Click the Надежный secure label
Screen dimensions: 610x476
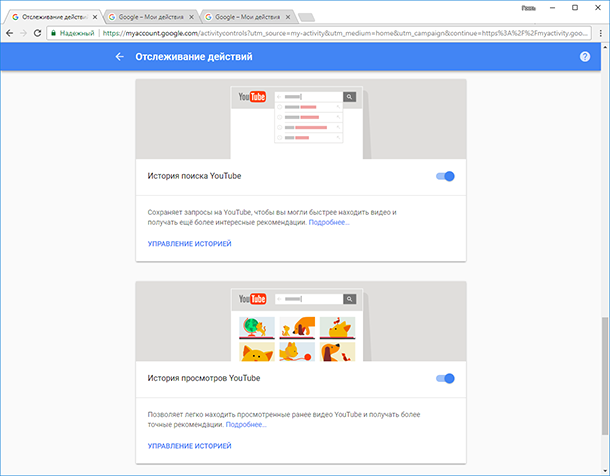tap(77, 33)
